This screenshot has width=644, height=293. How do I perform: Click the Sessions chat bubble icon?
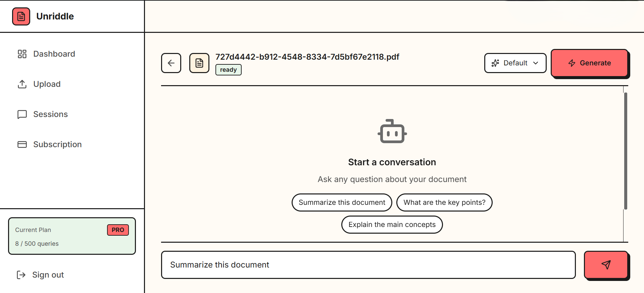click(x=22, y=114)
